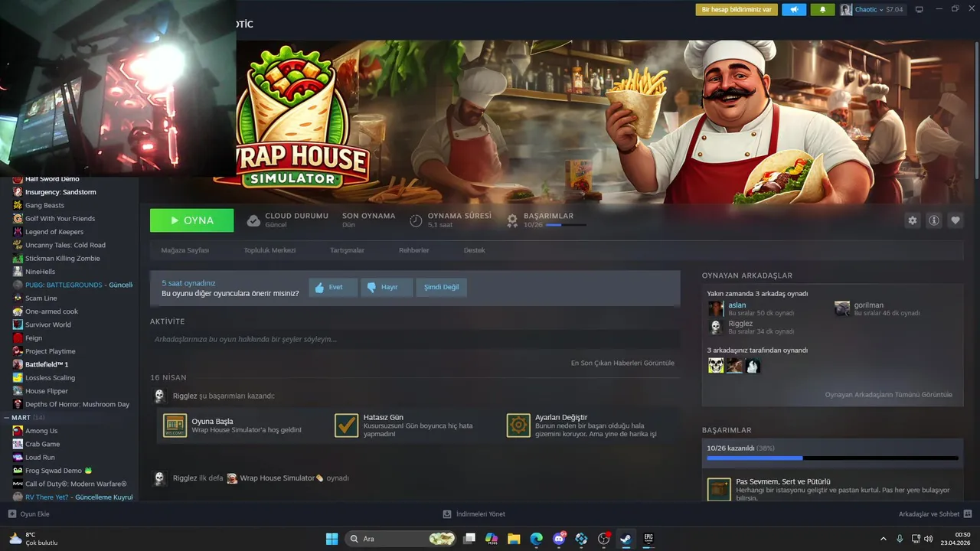
Task: Click the 'Bir hesap bildiriminiz var' button
Action: [737, 10]
